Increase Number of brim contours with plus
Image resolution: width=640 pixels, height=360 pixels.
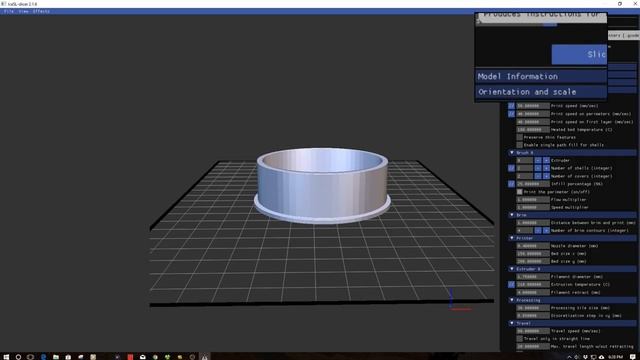click(546, 231)
